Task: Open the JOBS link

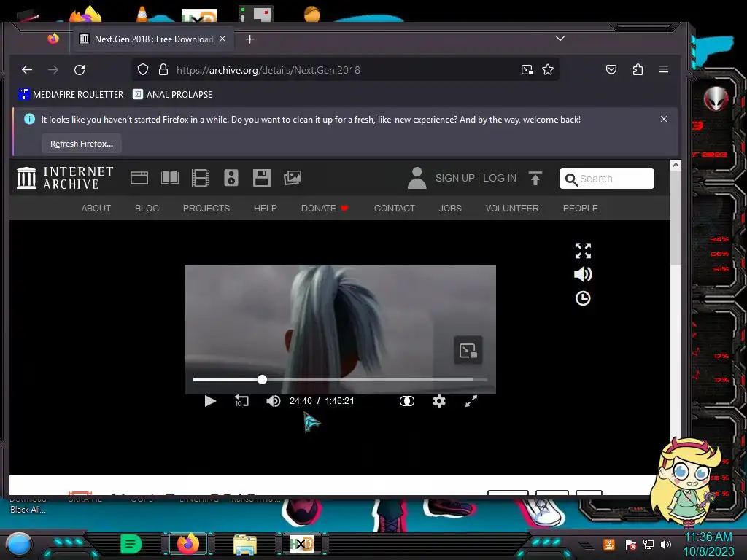Action: coord(450,208)
